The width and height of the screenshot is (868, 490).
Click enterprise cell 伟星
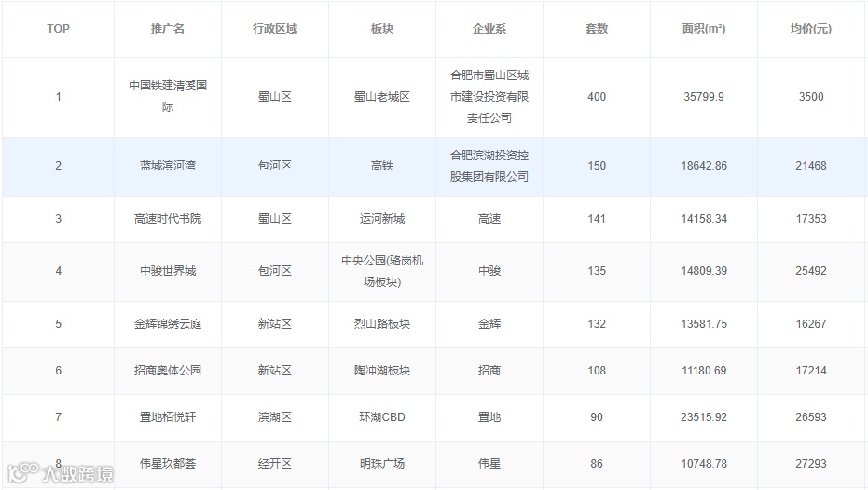[489, 464]
